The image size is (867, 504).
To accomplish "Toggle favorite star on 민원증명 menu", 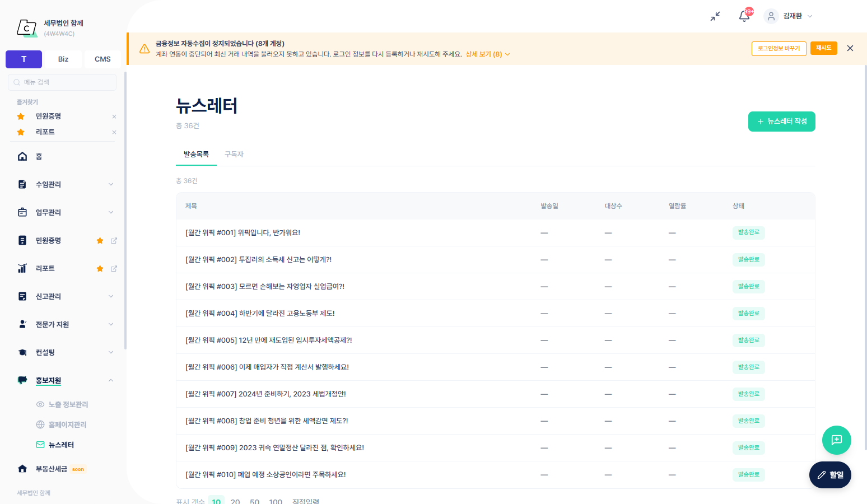I will (100, 240).
